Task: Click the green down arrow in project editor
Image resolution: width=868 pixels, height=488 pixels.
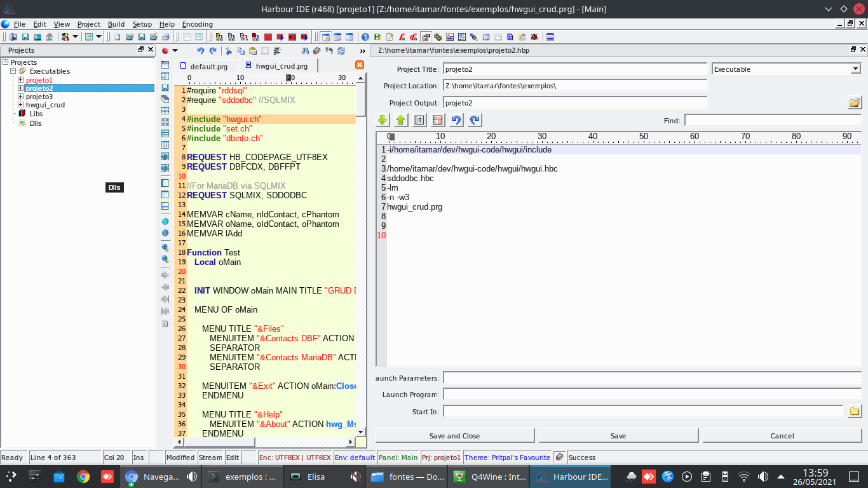Action: pyautogui.click(x=383, y=120)
